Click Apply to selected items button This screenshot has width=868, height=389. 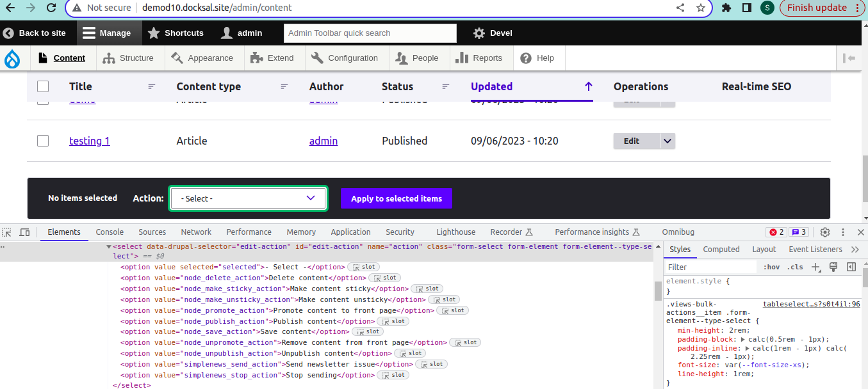396,198
